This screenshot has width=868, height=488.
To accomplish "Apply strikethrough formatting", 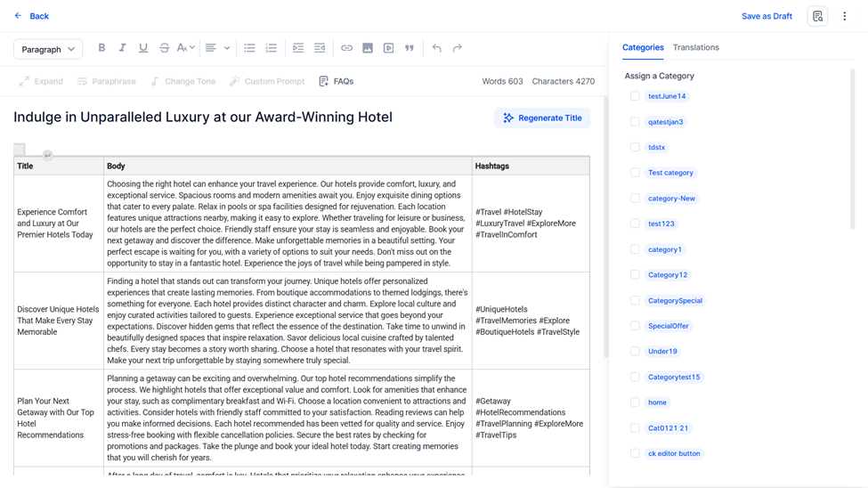I will pos(165,48).
